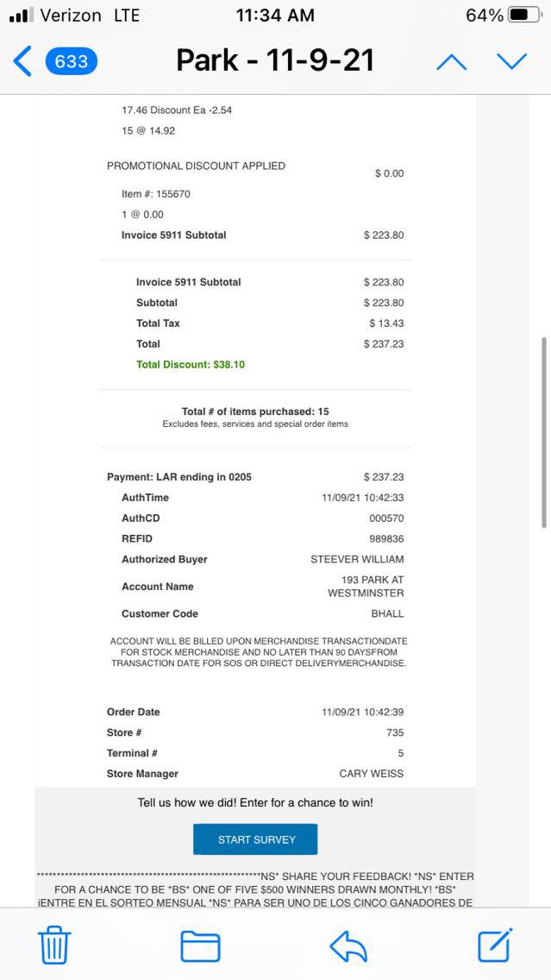Tap the green Total Discount: $38.10 text
This screenshot has width=551, height=980.
[191, 365]
